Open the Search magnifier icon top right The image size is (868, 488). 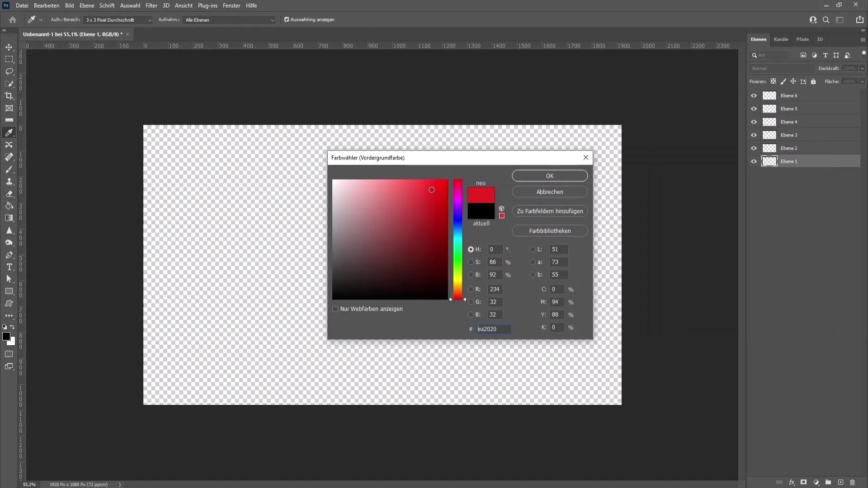826,20
